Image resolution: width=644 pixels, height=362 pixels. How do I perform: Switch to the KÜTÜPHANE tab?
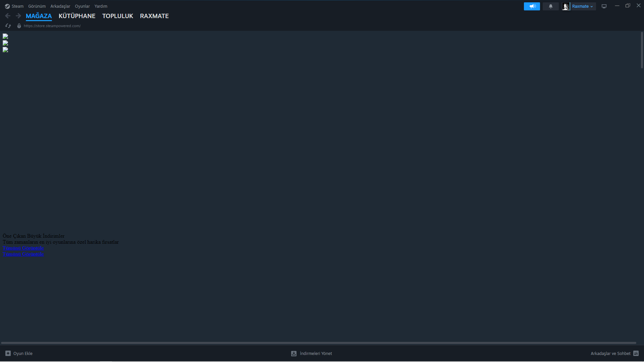pyautogui.click(x=77, y=16)
